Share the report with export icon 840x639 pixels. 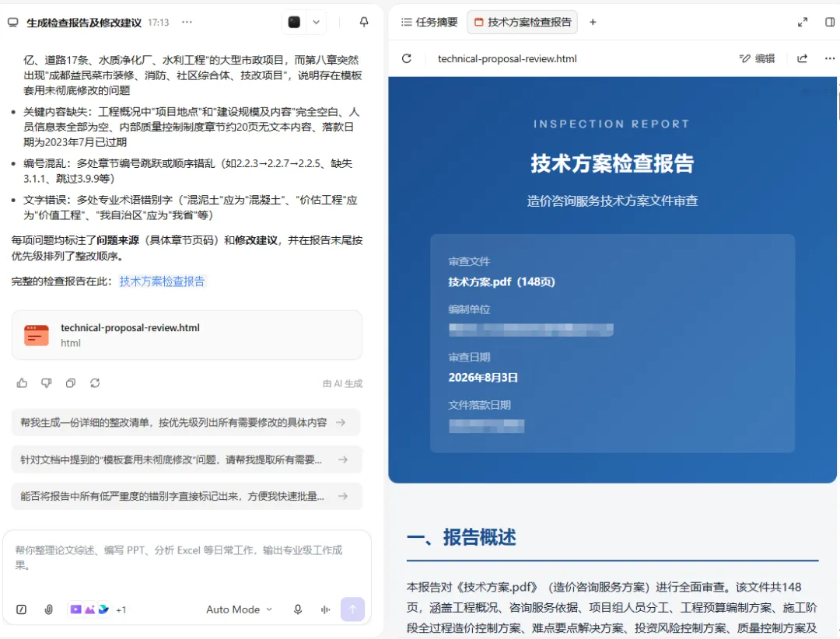point(802,58)
